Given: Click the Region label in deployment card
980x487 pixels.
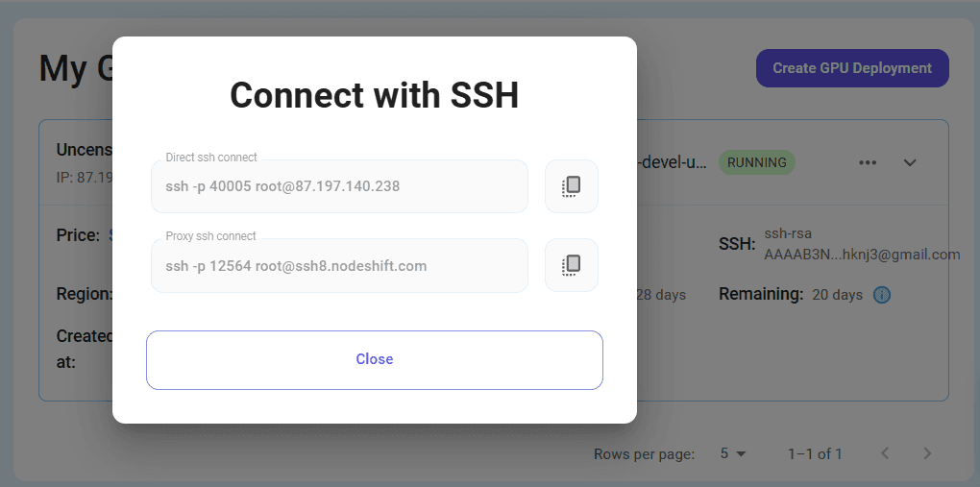Looking at the screenshot, I should point(85,294).
